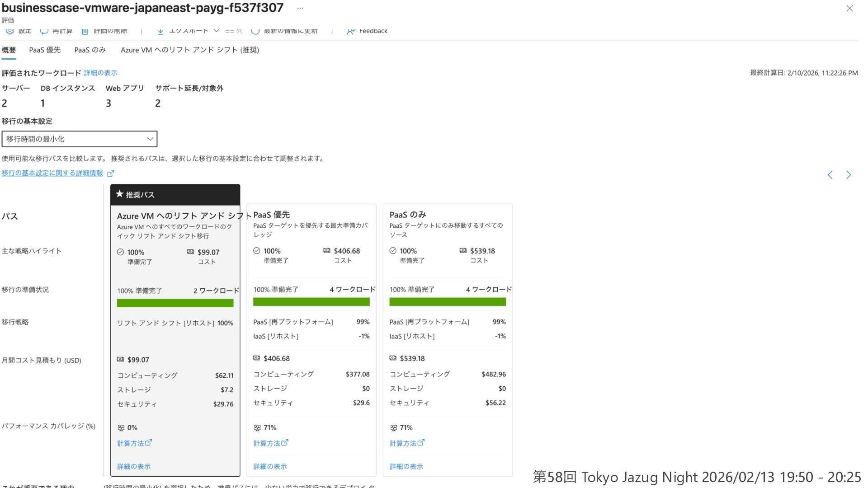
Task: Open the three-dots more options menu
Action: point(300,8)
